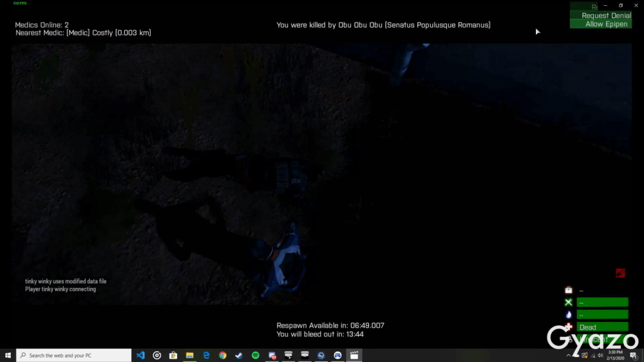
Task: Click the 'tinky winky uses modified data file' chat line
Action: point(66,281)
